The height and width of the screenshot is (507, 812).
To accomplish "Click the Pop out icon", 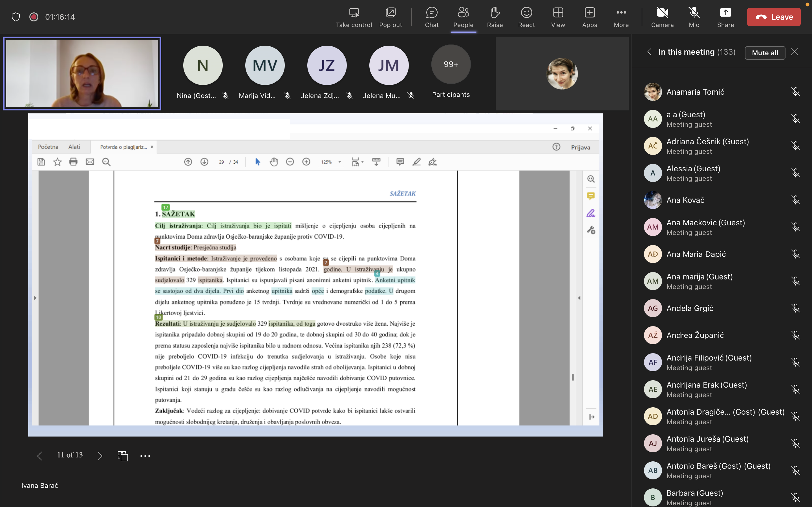I will point(390,17).
